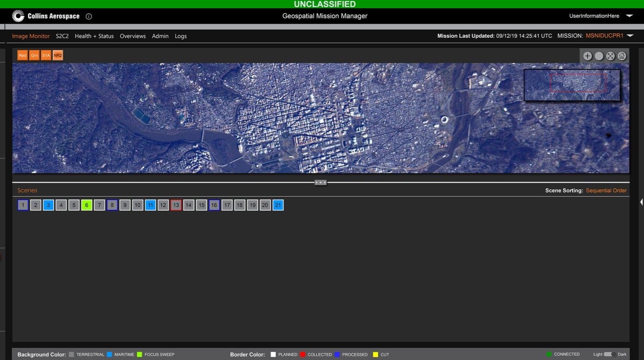Click the home view icon

click(622, 56)
